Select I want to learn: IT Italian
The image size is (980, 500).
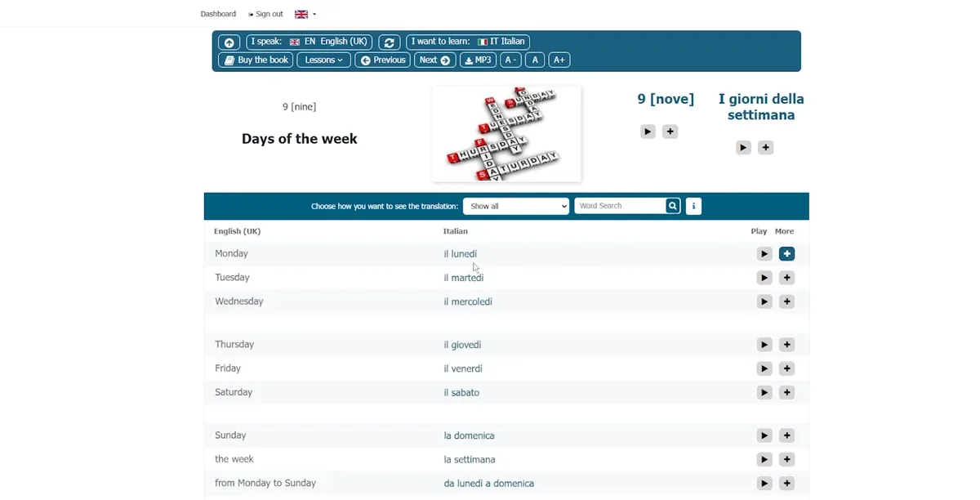click(468, 42)
